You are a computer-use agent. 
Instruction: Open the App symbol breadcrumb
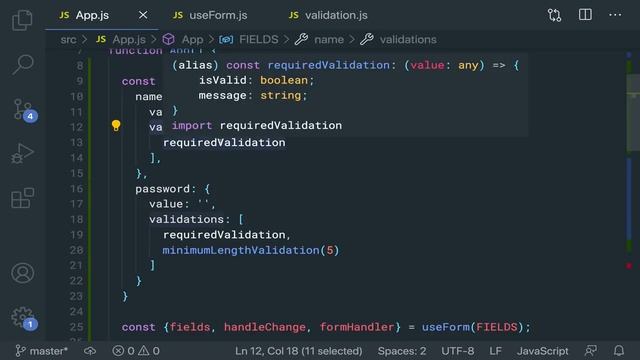183,40
